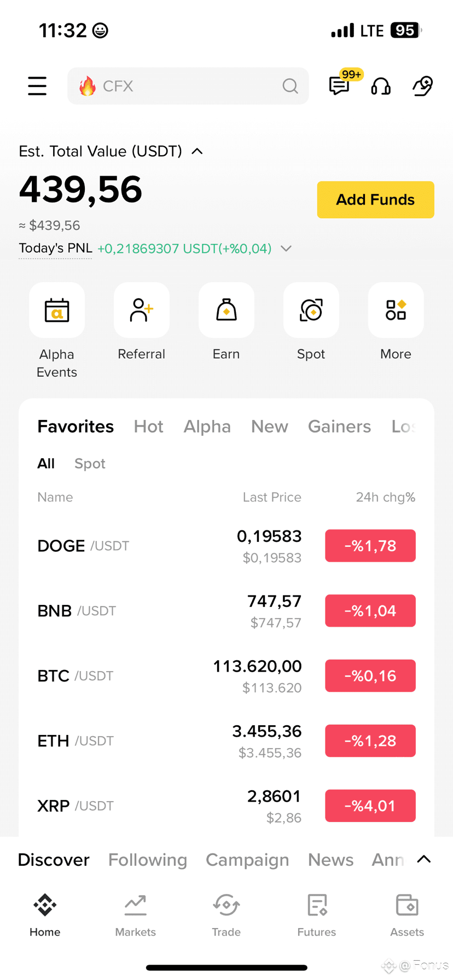
Task: Switch to the Gainers tab
Action: (339, 427)
